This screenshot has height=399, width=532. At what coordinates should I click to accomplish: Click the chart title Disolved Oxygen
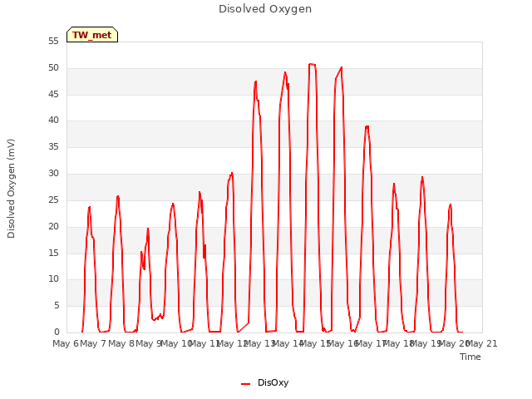265,9
